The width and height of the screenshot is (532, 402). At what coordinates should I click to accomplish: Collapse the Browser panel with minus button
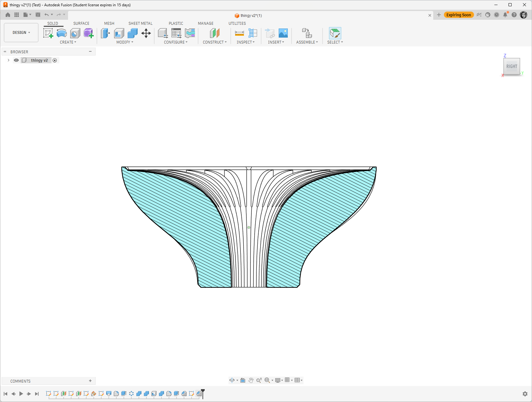click(90, 51)
